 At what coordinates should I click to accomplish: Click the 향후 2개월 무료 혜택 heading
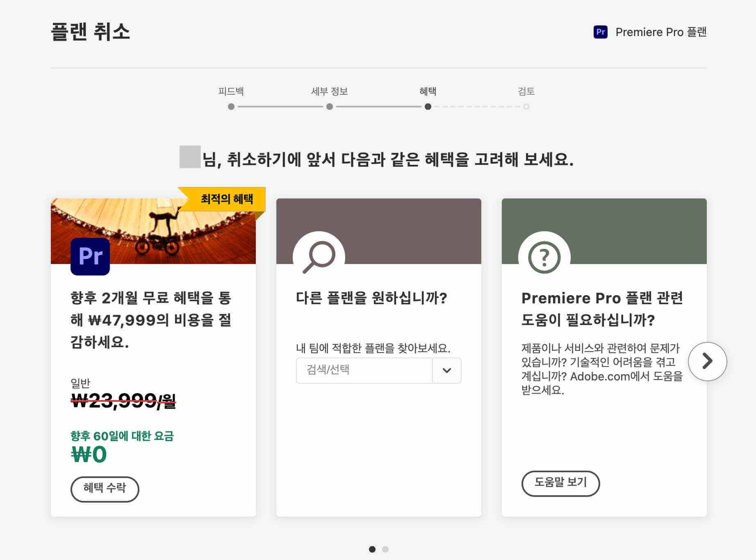(151, 320)
